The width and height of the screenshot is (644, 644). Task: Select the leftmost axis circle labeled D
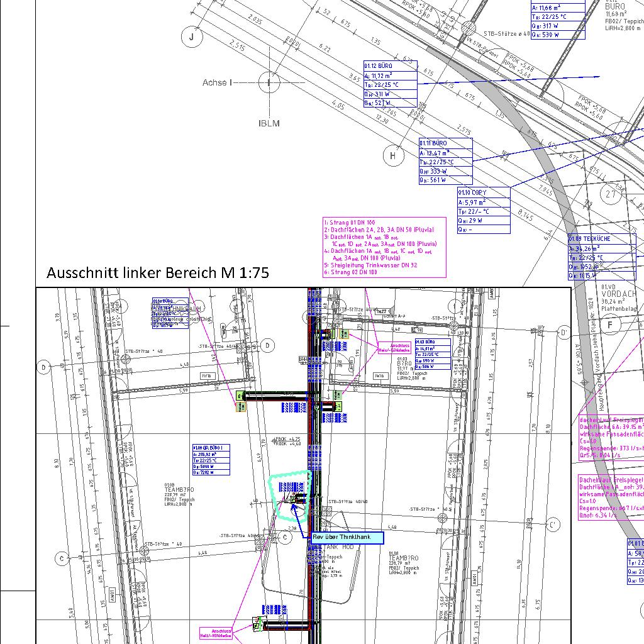pyautogui.click(x=44, y=367)
